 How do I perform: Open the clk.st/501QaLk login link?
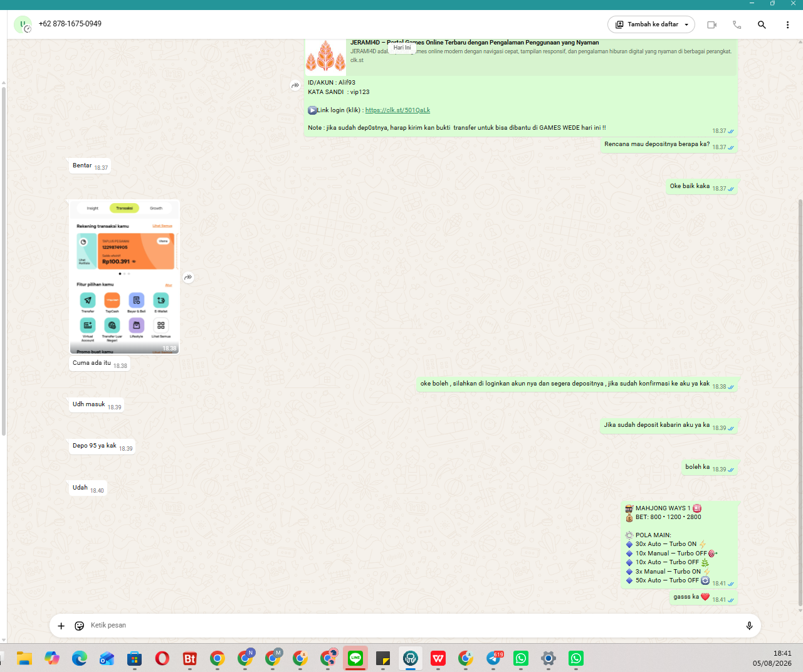click(x=397, y=110)
